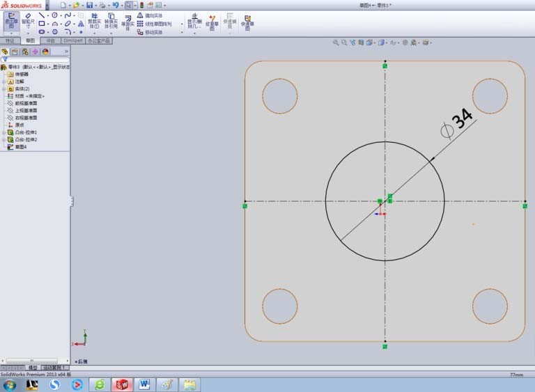Expand the 实体(2) folder in tree
This screenshot has width=535, height=392.
pos(3,88)
